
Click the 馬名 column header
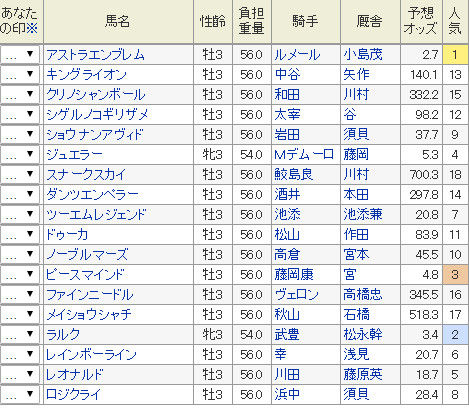coord(118,21)
